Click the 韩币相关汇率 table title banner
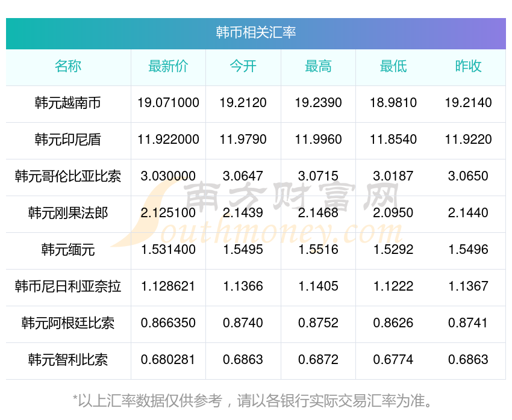The image size is (512, 420). (255, 33)
